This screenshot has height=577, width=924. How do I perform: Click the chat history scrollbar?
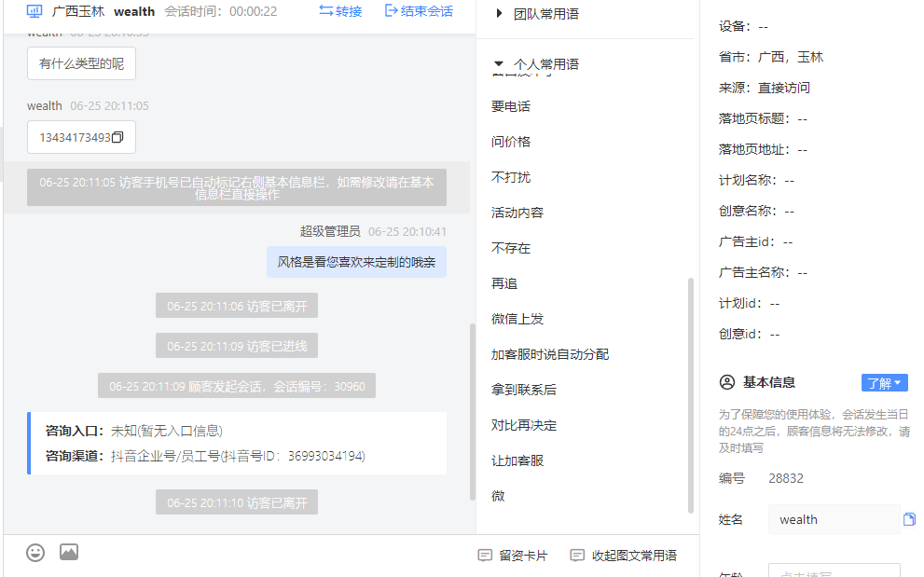[x=472, y=411]
